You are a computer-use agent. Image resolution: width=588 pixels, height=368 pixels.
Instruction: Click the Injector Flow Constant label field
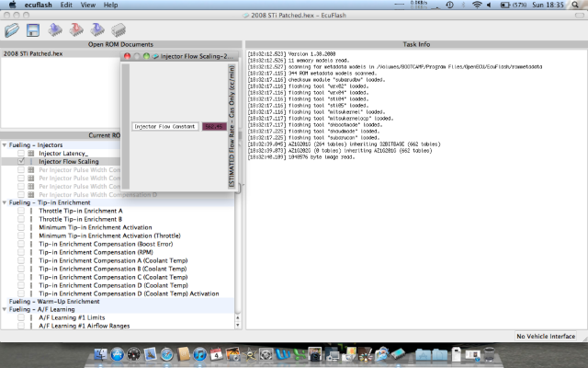(165, 127)
